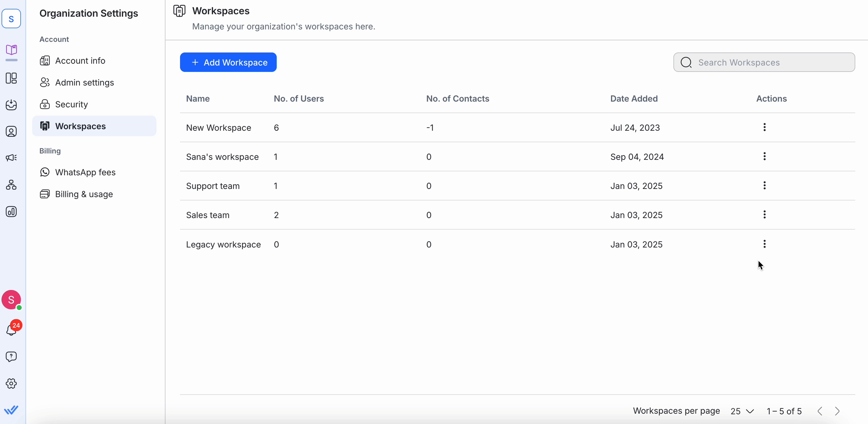This screenshot has width=868, height=424.
Task: Go to next page of workspaces
Action: [x=837, y=411]
